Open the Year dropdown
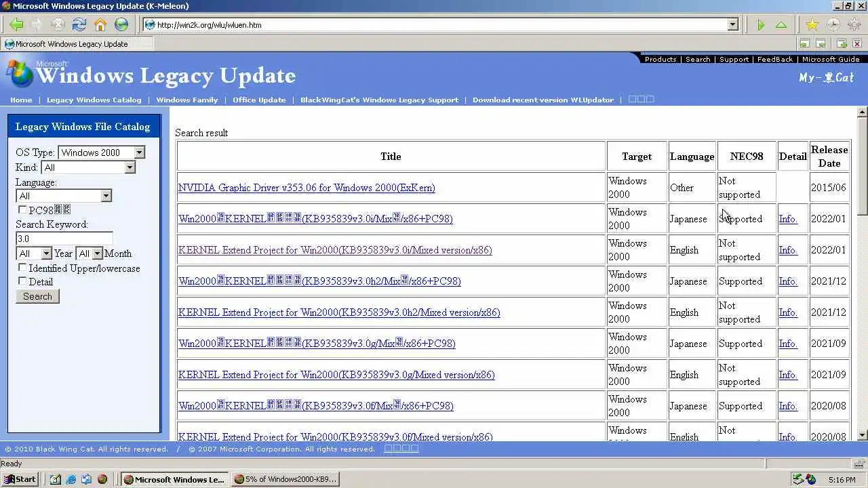Image resolution: width=868 pixels, height=488 pixels. (34, 253)
